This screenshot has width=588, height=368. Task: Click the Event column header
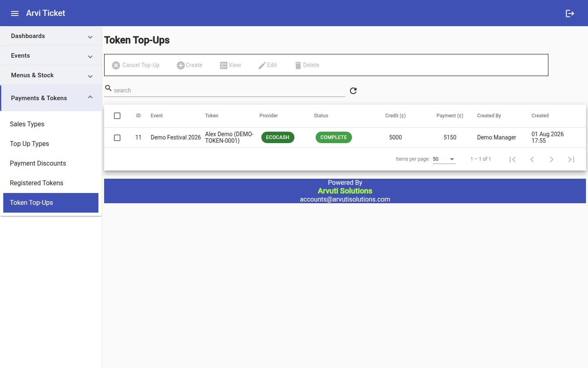tap(157, 116)
